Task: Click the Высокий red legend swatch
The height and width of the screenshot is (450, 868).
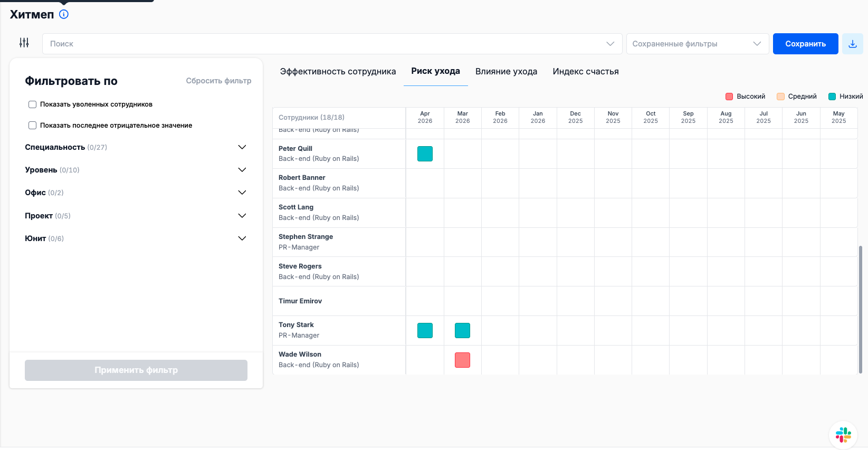Action: 729,97
